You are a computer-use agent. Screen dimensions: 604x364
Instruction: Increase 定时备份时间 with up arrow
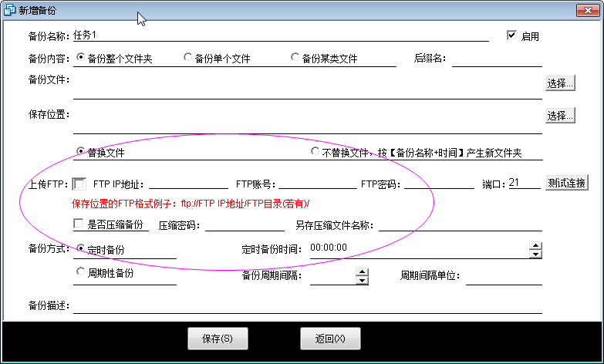(x=535, y=244)
